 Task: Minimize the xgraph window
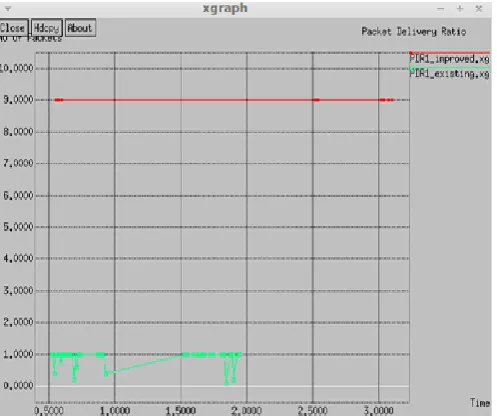pyautogui.click(x=441, y=9)
